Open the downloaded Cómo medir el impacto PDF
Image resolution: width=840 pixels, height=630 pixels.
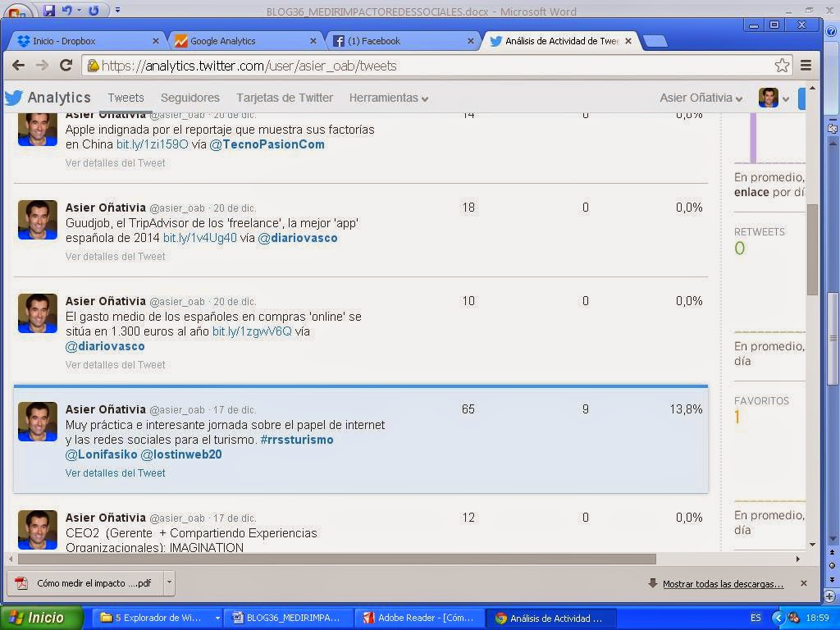point(84,583)
